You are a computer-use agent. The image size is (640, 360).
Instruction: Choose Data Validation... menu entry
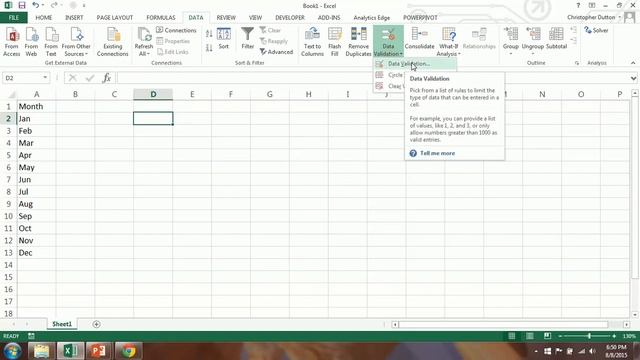[415, 64]
